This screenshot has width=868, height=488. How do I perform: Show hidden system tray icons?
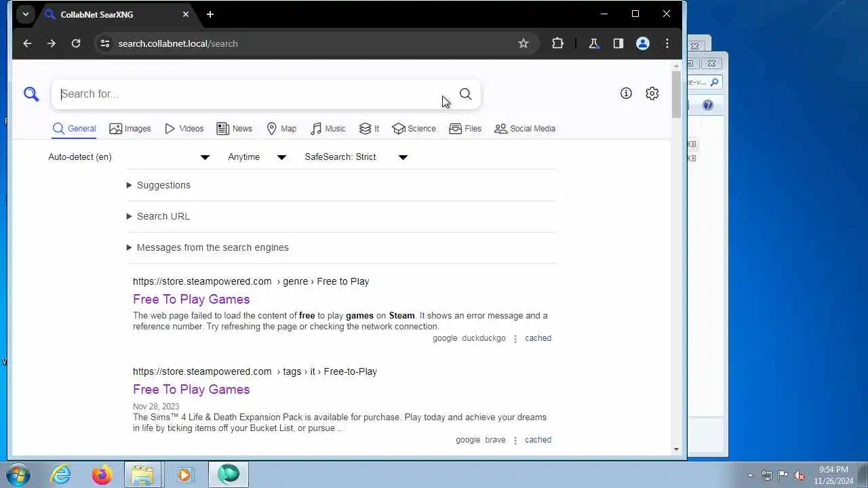tap(750, 475)
